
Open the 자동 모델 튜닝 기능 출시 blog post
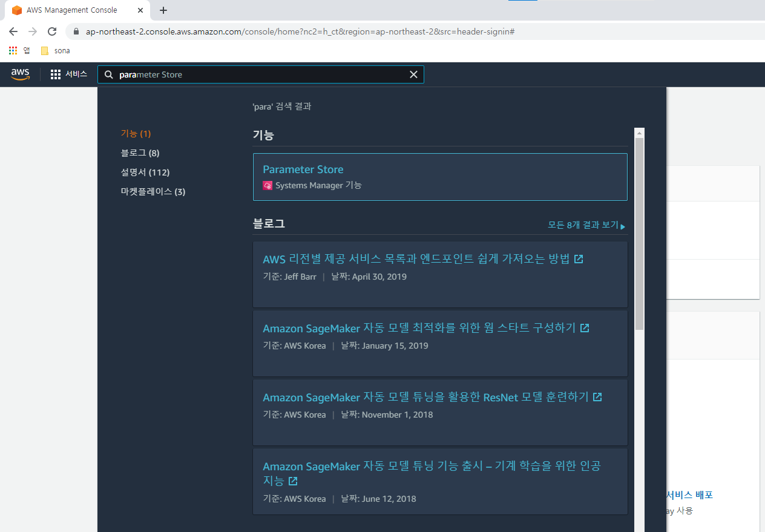click(432, 473)
